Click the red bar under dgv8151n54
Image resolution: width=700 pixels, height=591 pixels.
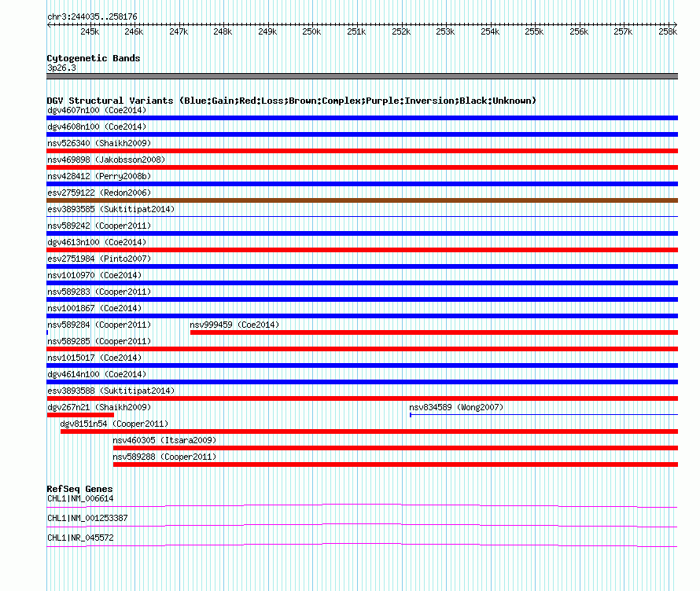(x=369, y=431)
